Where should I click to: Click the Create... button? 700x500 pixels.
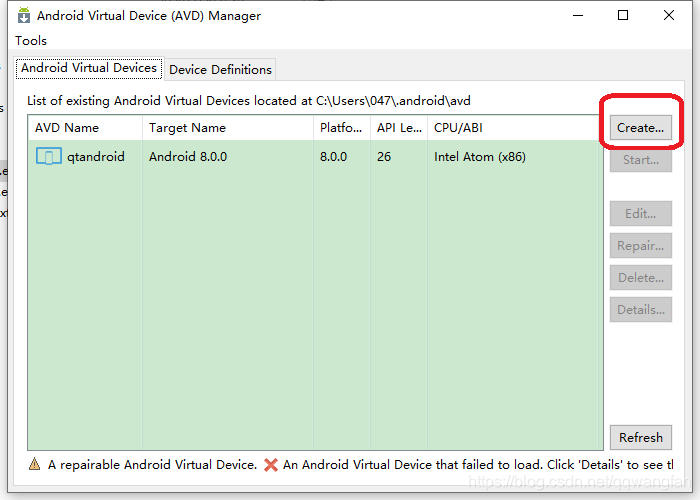pos(641,128)
